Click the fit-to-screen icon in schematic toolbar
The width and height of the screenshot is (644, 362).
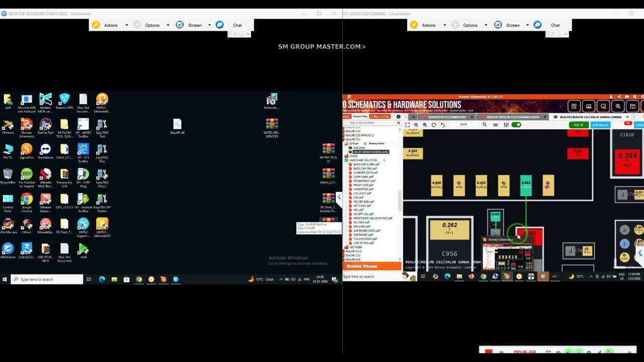point(408,125)
